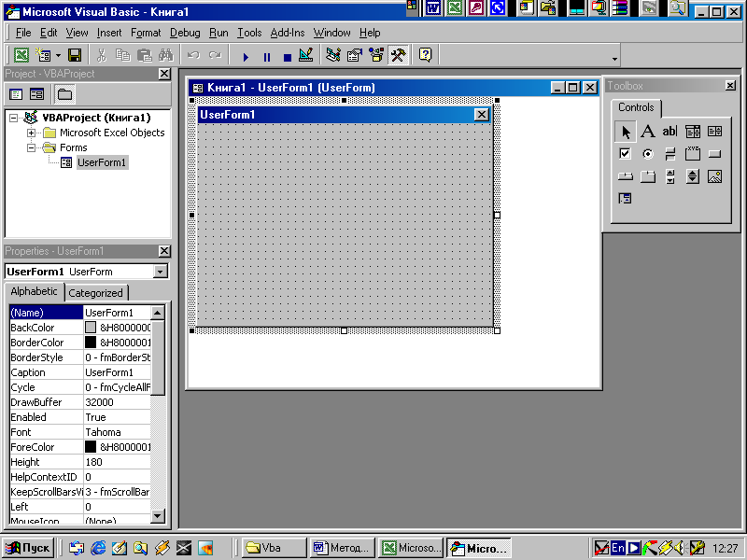The image size is (747, 560).
Task: Open the Tools menu
Action: click(x=249, y=33)
